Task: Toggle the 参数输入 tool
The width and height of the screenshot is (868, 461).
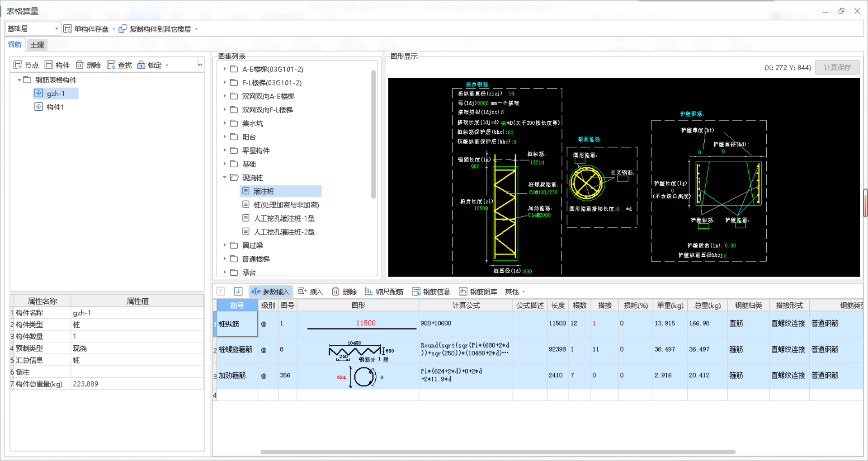Action: click(271, 292)
